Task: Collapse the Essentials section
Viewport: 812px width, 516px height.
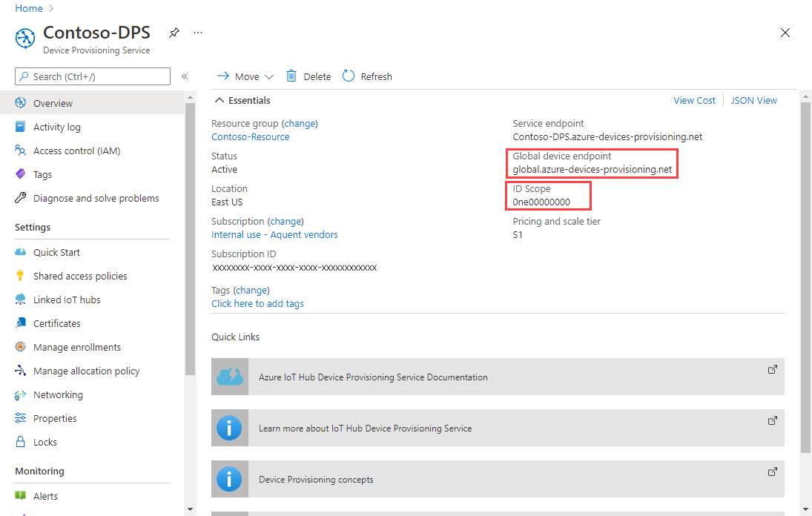Action: point(220,100)
